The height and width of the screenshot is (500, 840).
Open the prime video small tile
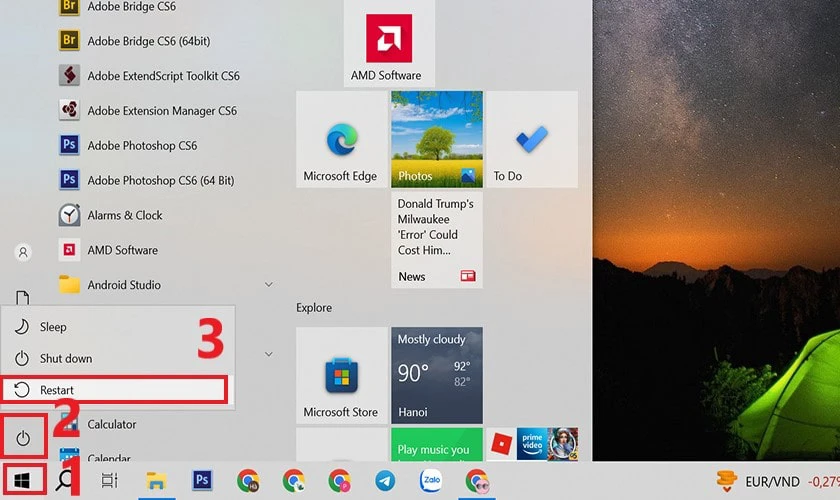coord(532,444)
